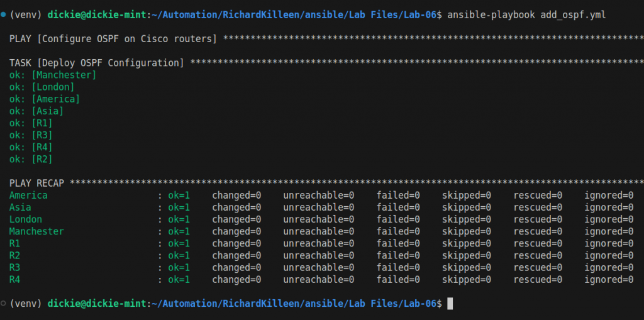This screenshot has width=644, height=320.
Task: Click 'skipped=0' in the R4 recap row
Action: tap(467, 280)
